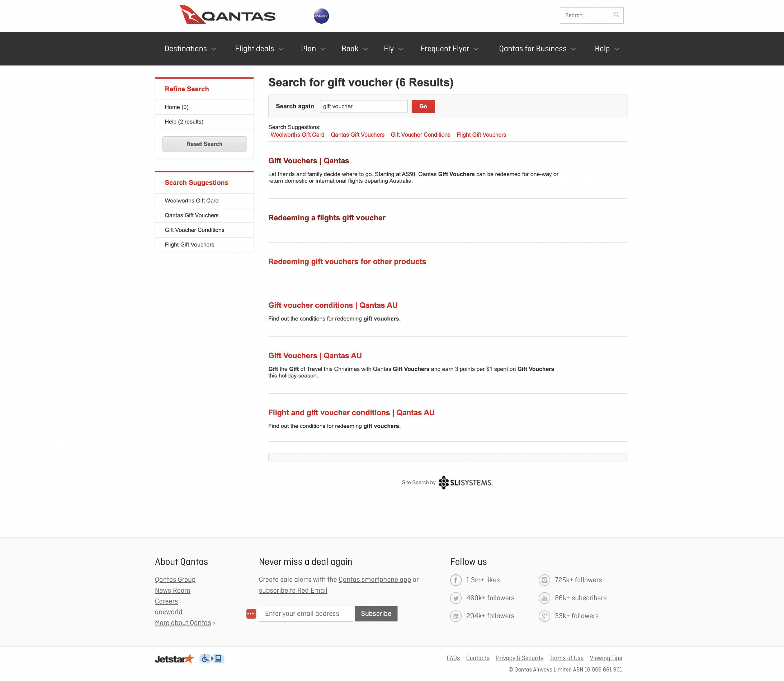The height and width of the screenshot is (681, 784).
Task: Open the Contacts footer link
Action: click(x=477, y=658)
